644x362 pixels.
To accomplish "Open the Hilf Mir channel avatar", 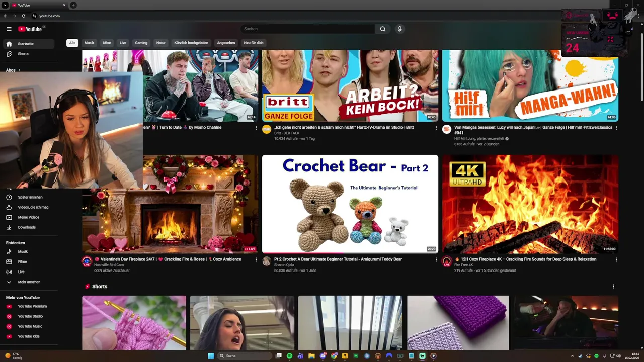I will point(447,129).
